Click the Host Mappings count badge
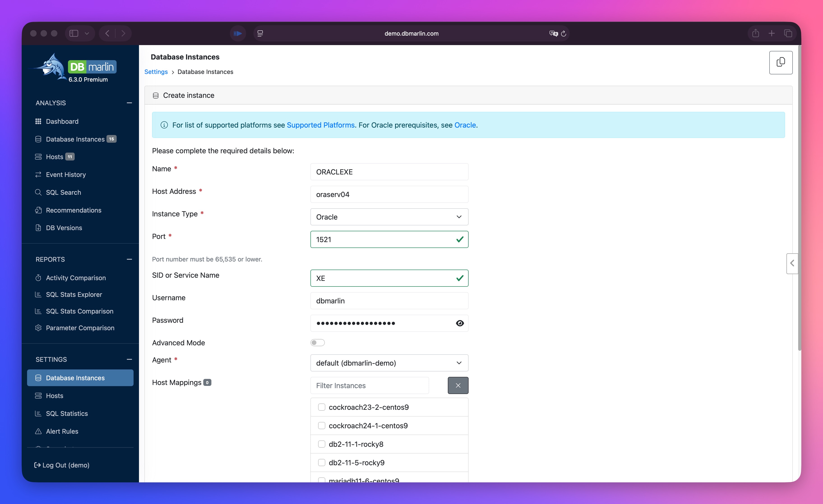The image size is (823, 504). [x=207, y=383]
